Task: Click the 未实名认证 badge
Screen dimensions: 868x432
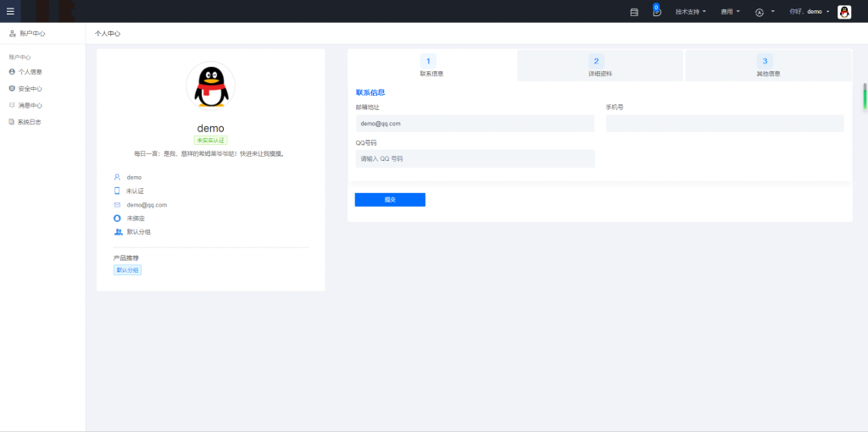Action: [x=210, y=141]
